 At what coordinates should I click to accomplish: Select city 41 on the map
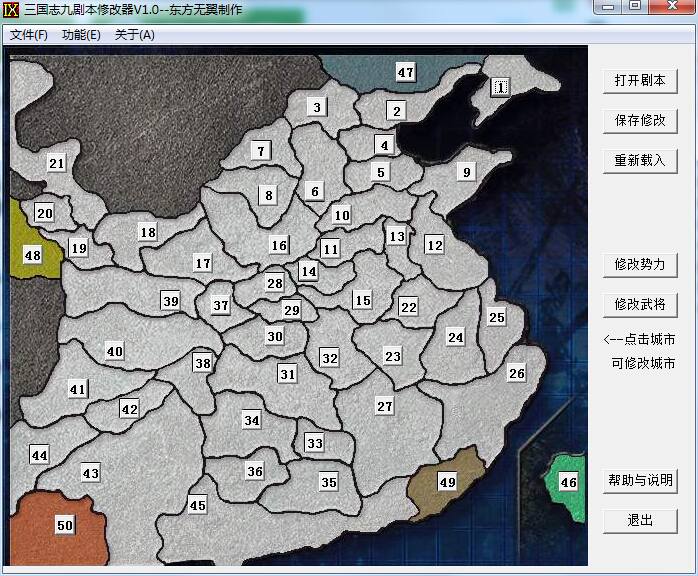[x=77, y=389]
